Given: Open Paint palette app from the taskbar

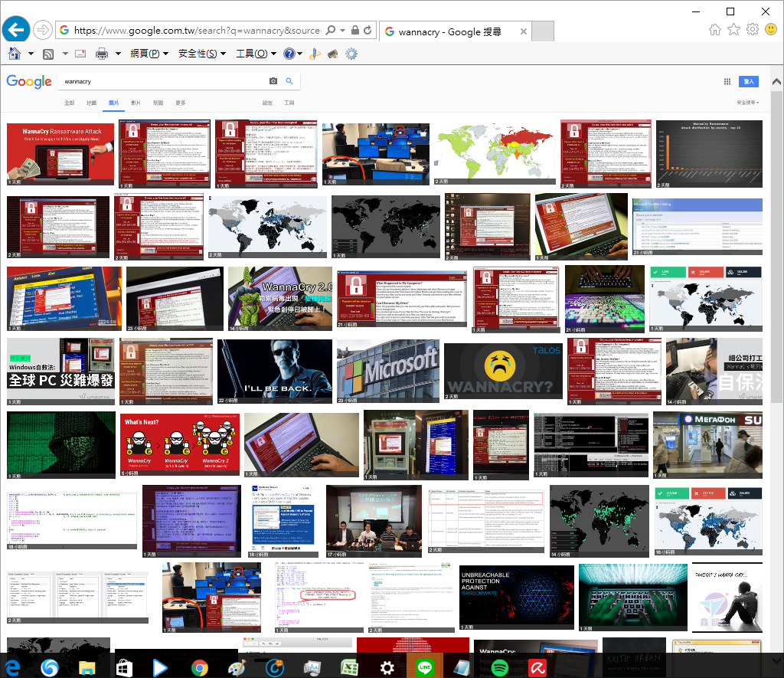Looking at the screenshot, I should click(x=237, y=667).
